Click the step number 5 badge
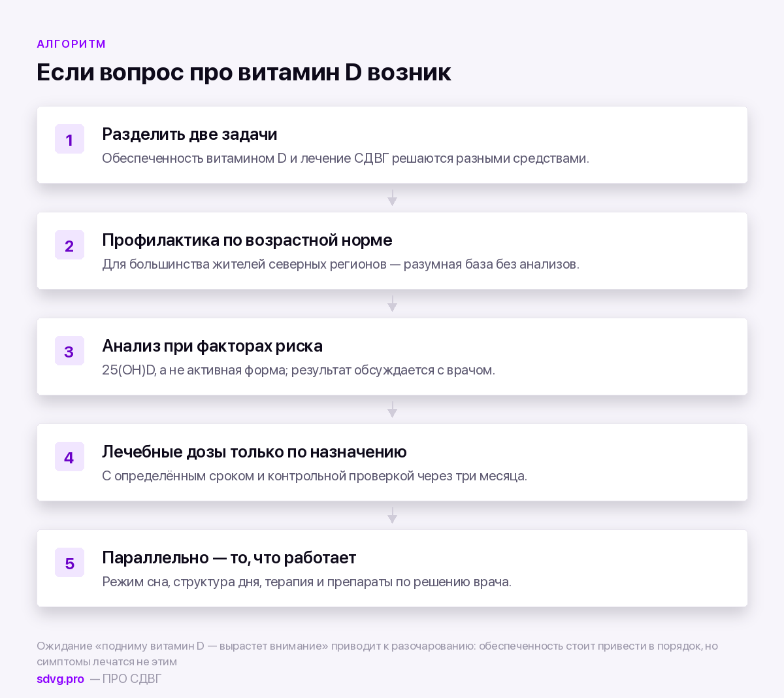This screenshot has height=698, width=784. coord(69,563)
